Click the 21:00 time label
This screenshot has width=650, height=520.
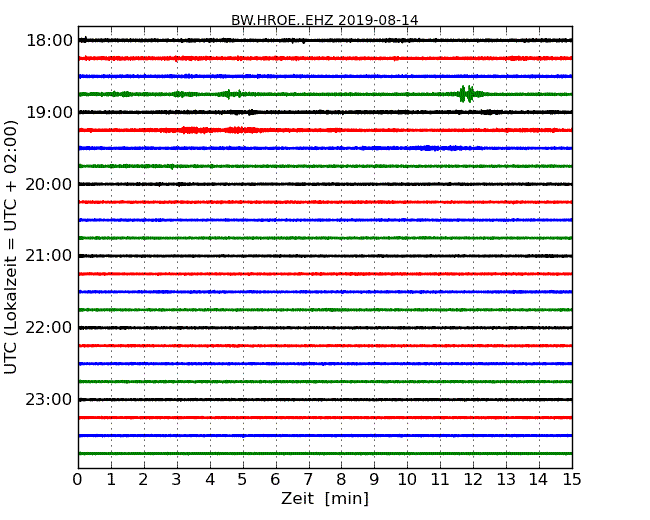pyautogui.click(x=49, y=256)
